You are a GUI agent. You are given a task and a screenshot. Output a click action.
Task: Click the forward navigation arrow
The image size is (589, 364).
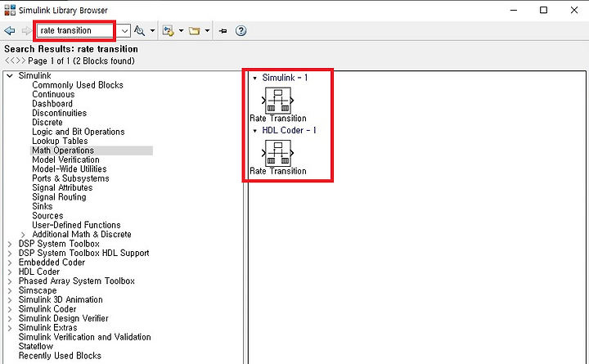pos(26,31)
